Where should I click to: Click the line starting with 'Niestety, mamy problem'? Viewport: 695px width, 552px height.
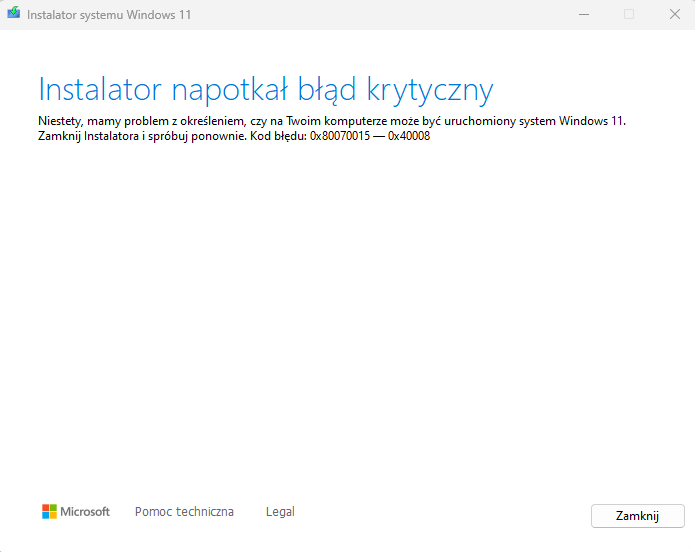[x=332, y=121]
